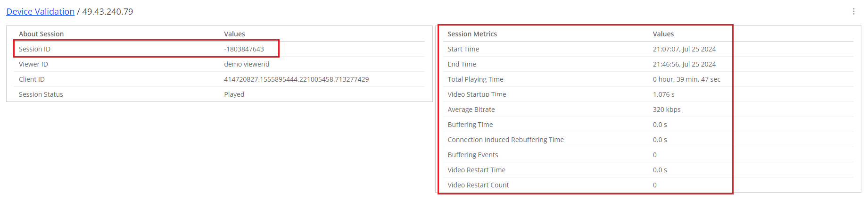The image size is (868, 211).
Task: Select the Video Restart Count label
Action: (x=478, y=185)
